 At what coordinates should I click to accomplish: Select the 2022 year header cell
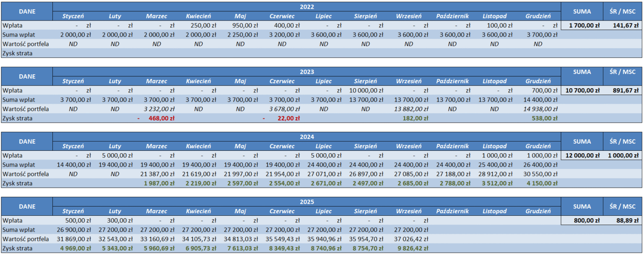coord(307,7)
